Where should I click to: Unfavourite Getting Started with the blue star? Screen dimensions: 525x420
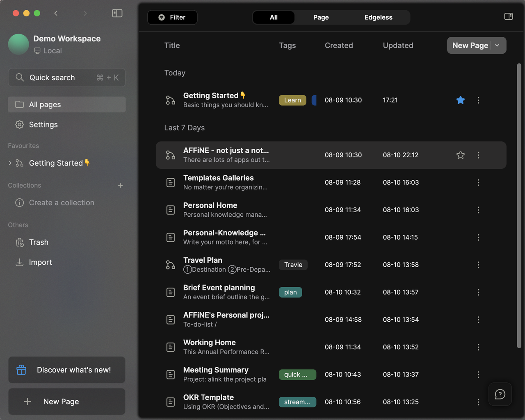coord(461,100)
